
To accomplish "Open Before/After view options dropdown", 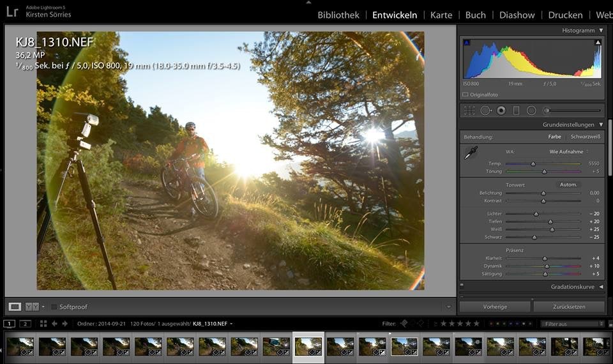I will point(43,307).
